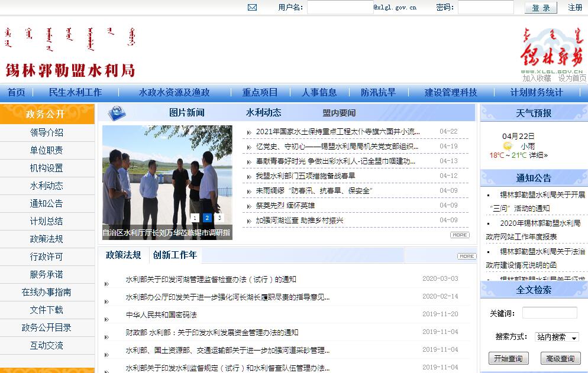
Task: Click the 密码 password field
Action: (x=485, y=8)
